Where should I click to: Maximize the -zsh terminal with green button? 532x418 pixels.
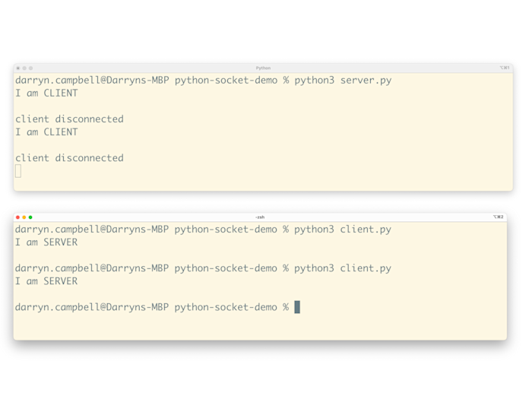30,217
